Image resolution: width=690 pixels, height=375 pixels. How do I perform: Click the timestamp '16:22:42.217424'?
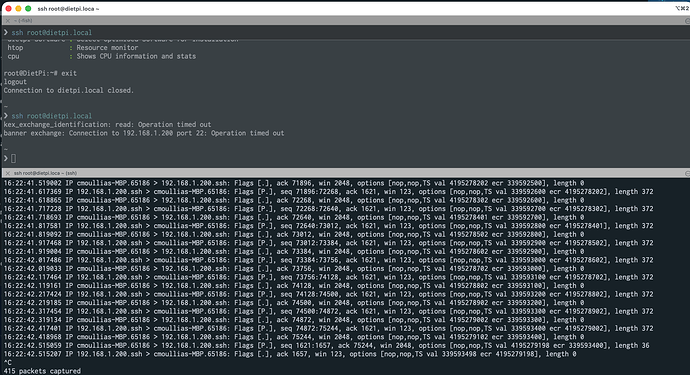pyautogui.click(x=33, y=294)
